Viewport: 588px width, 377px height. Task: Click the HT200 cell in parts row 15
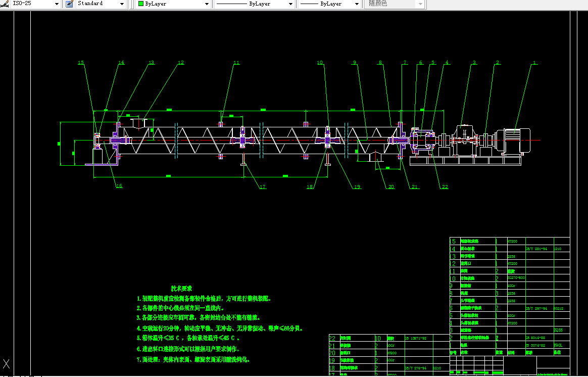(x=512, y=242)
